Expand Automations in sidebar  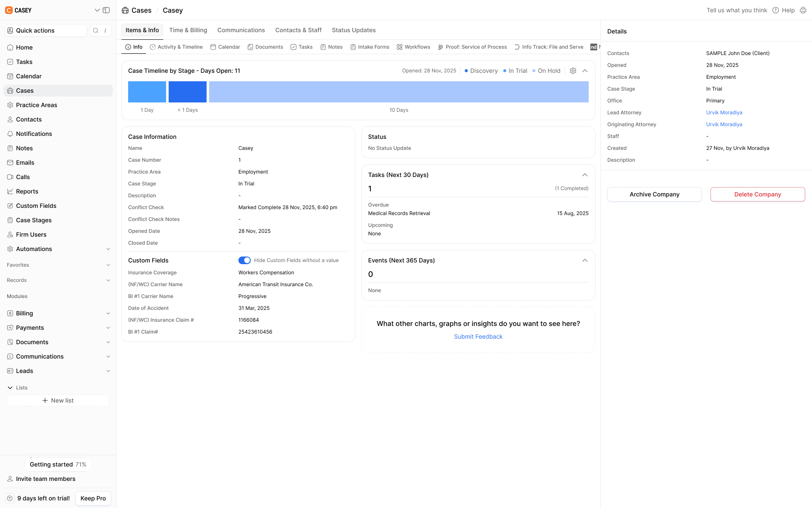pos(108,249)
